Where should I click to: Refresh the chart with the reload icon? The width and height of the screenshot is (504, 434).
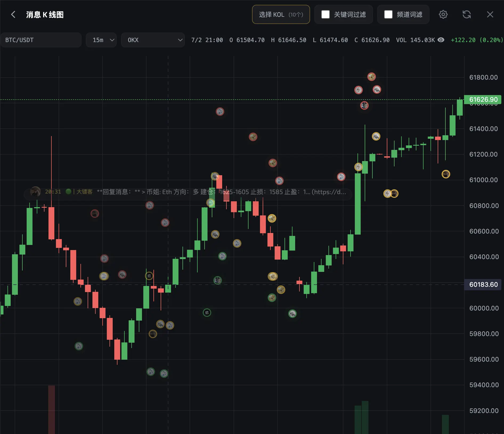click(467, 14)
